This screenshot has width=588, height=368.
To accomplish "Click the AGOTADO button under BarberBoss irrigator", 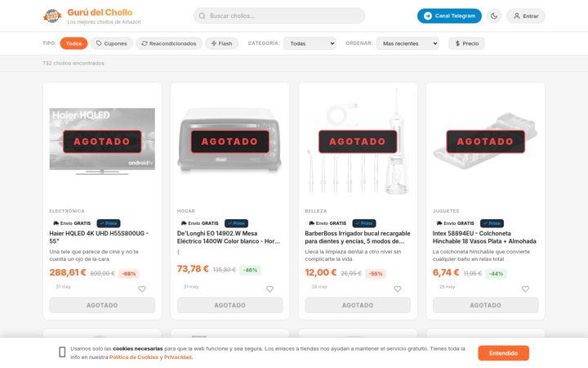I will coord(358,305).
